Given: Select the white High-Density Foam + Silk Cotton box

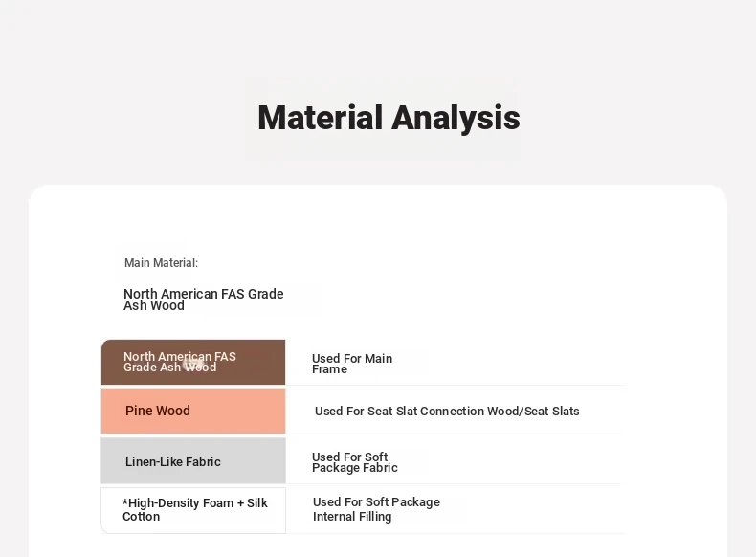Looking at the screenshot, I should pos(193,510).
